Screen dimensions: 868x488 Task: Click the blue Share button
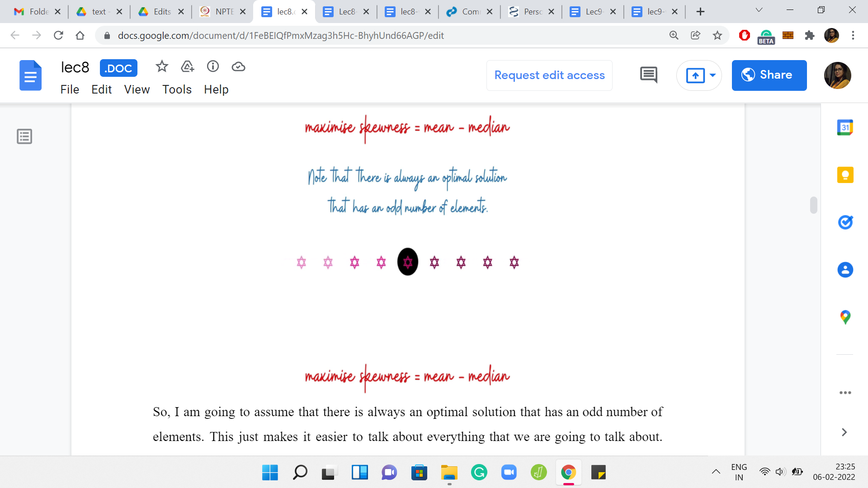point(769,75)
